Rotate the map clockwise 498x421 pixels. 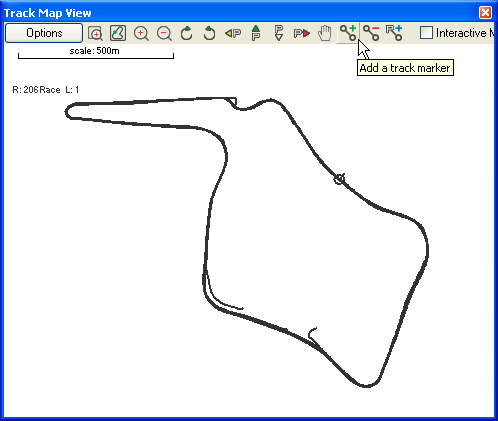click(187, 33)
